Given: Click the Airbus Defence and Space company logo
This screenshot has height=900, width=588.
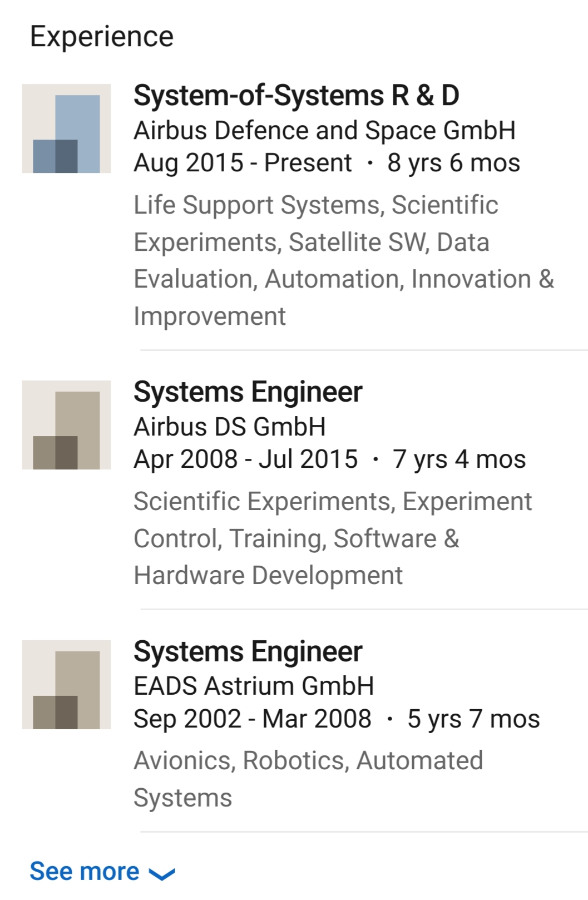Looking at the screenshot, I should point(66,128).
